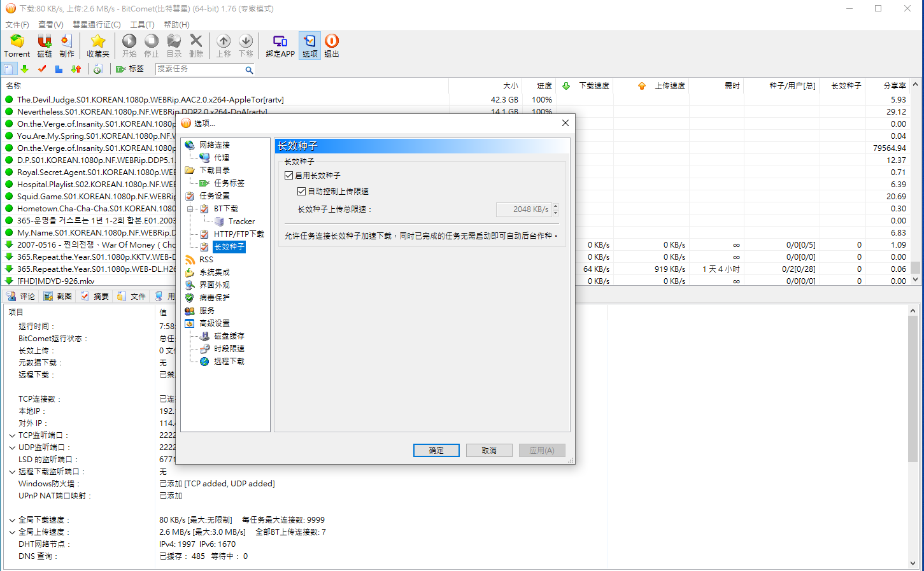The height and width of the screenshot is (571, 924).
Task: Open download folder via 目录
Action: click(174, 46)
